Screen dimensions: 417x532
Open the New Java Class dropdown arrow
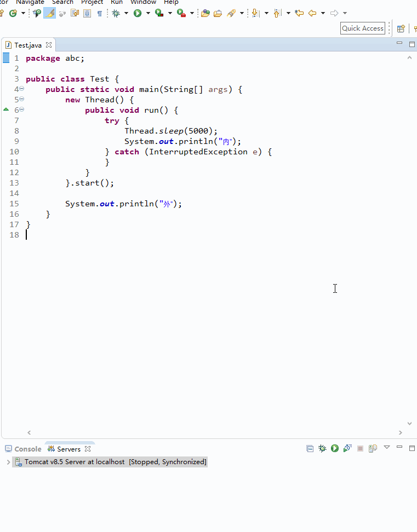point(23,13)
